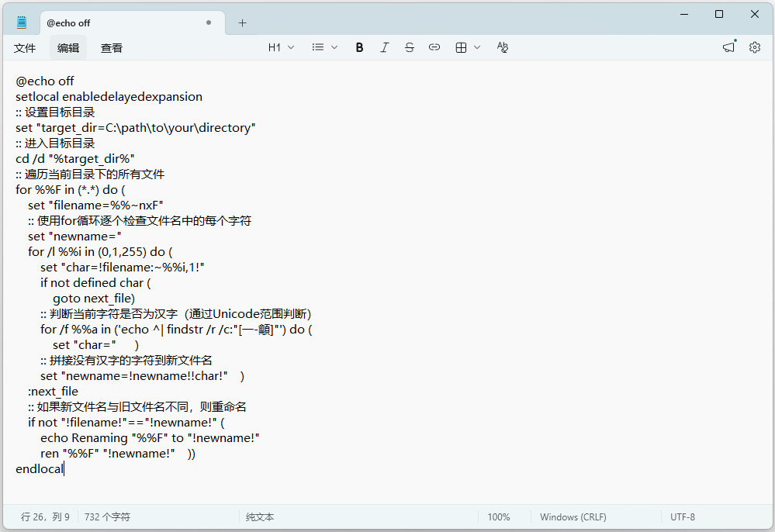This screenshot has width=775, height=532.
Task: Minimize the Notepad window
Action: [684, 14]
